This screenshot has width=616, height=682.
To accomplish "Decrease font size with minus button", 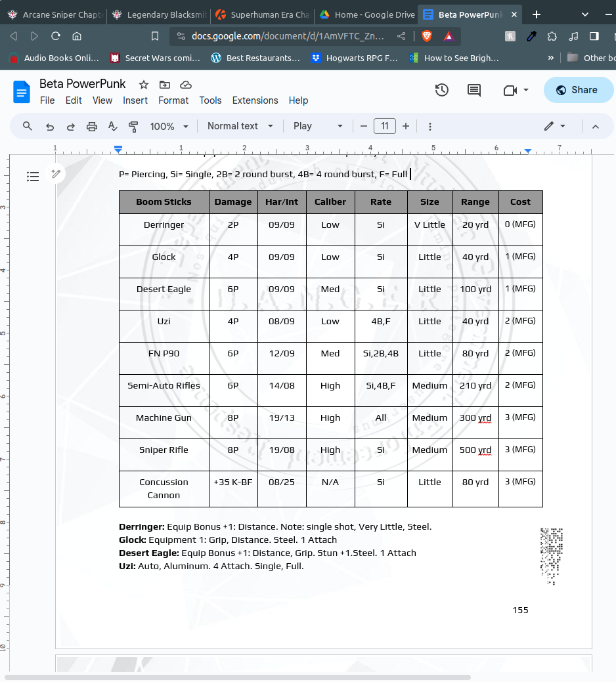I will (x=364, y=126).
